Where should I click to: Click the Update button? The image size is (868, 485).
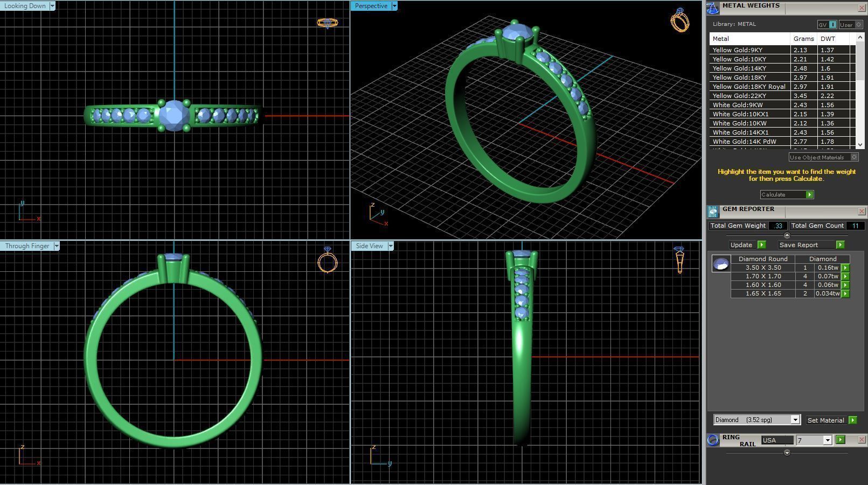click(x=741, y=245)
